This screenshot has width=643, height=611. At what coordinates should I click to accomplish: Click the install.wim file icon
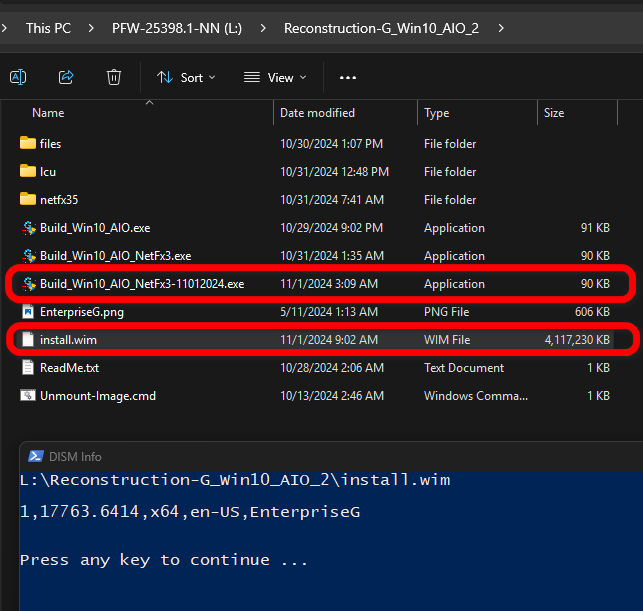tap(28, 340)
